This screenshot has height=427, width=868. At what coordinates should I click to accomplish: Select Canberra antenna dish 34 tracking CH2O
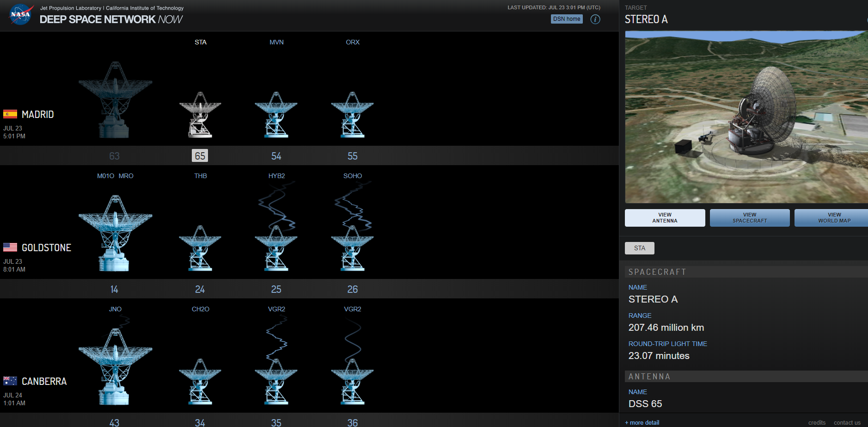(200, 382)
